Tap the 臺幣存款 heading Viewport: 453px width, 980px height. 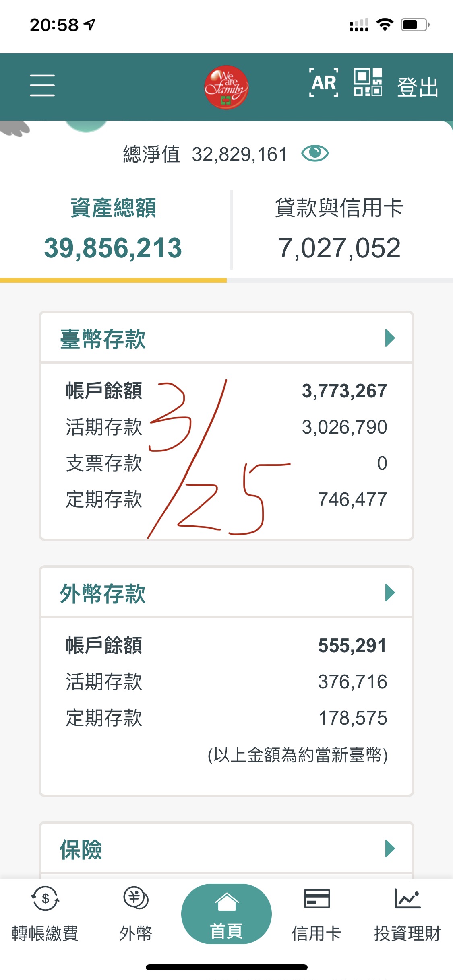103,339
